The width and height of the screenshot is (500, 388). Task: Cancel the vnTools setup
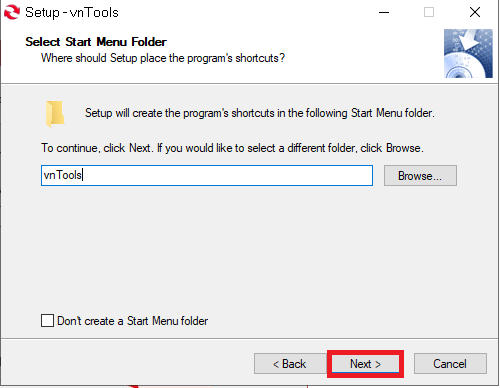coord(450,364)
